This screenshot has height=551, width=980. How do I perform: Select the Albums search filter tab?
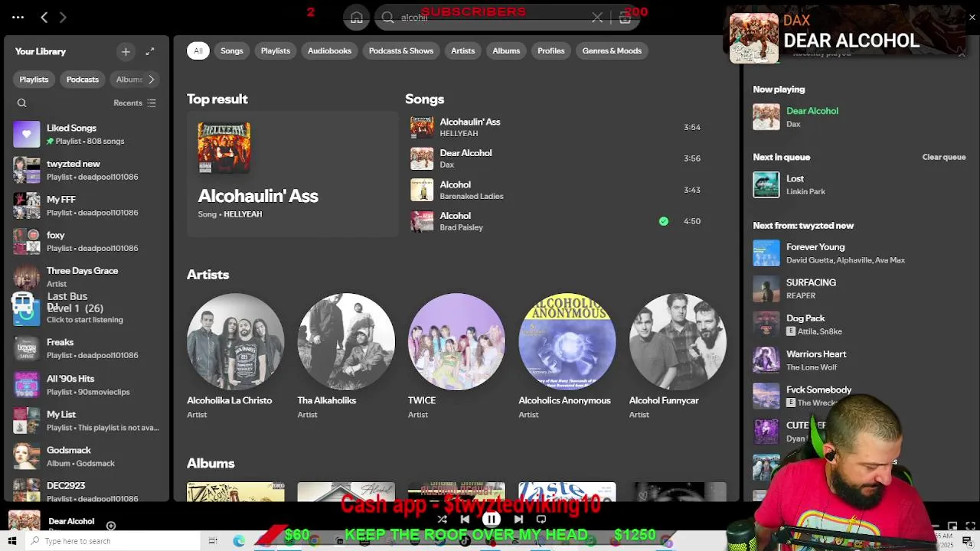tap(506, 51)
